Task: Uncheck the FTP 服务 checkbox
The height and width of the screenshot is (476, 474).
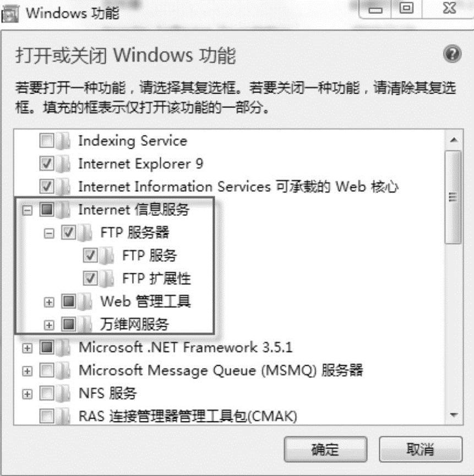Action: point(90,256)
